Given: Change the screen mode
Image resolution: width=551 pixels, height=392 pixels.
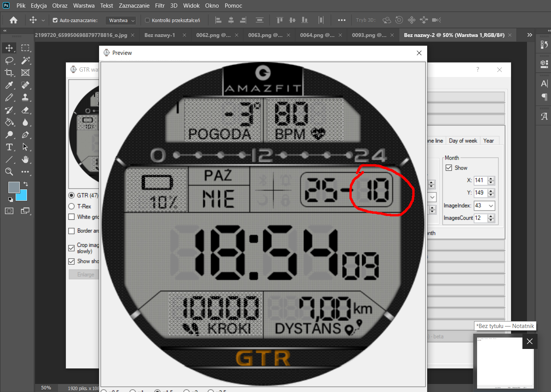Looking at the screenshot, I should [x=25, y=211].
